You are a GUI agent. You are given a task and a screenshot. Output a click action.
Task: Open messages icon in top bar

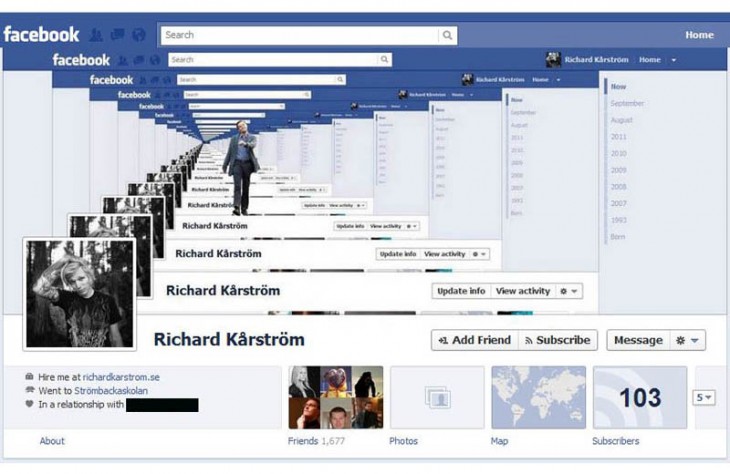(x=117, y=34)
